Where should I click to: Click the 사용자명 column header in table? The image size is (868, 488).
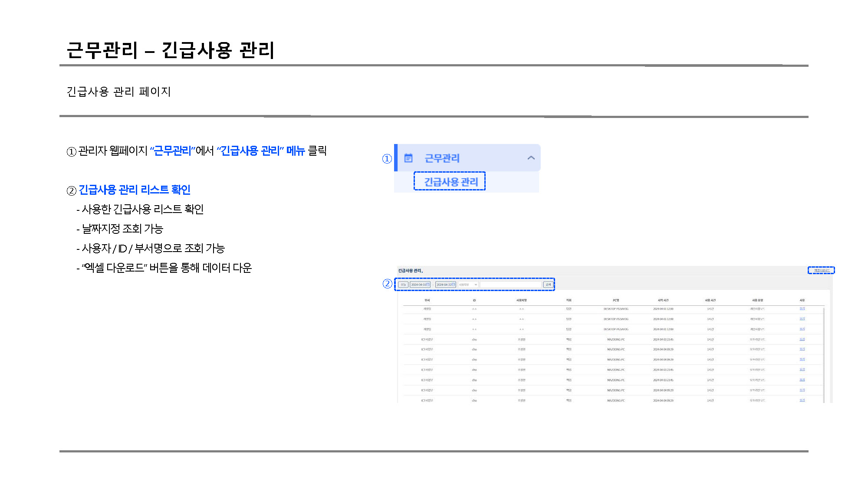tap(521, 300)
